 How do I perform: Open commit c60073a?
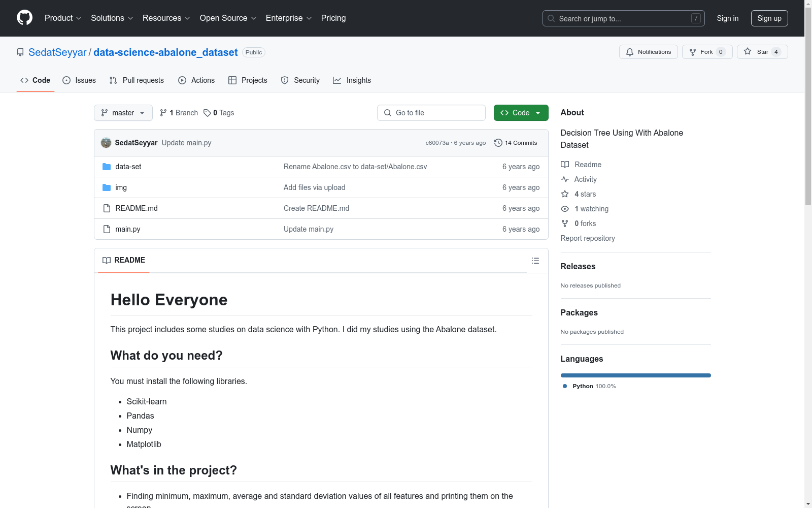point(437,143)
